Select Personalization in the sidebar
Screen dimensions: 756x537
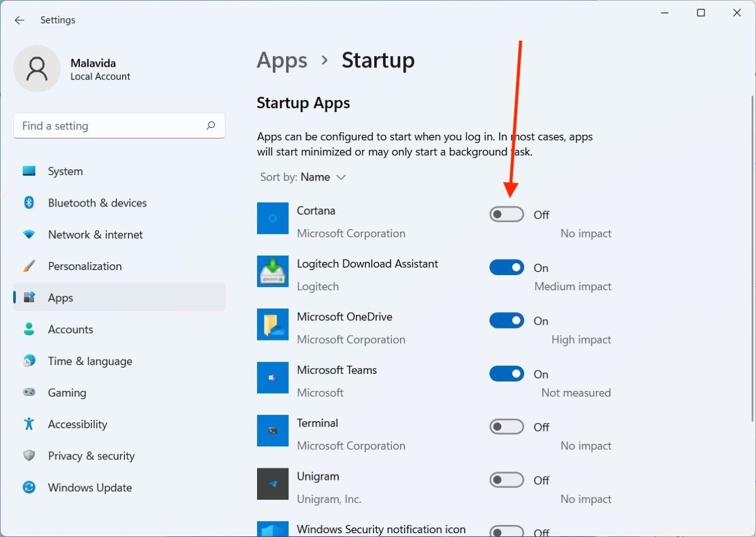(84, 266)
